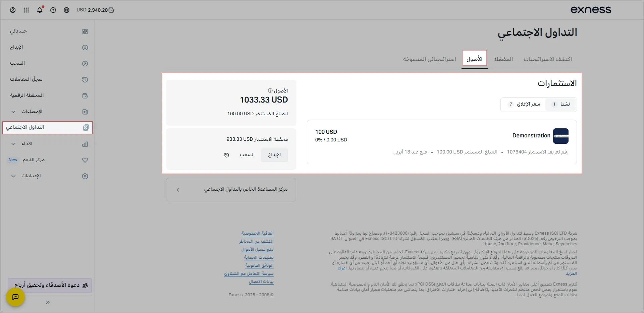Collapse the sidebar with double arrow
The image size is (644, 313).
click(48, 302)
